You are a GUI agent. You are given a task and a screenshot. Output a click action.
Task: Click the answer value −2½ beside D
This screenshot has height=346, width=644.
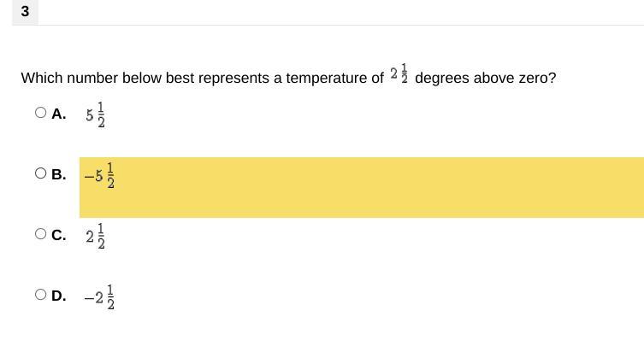tap(99, 296)
